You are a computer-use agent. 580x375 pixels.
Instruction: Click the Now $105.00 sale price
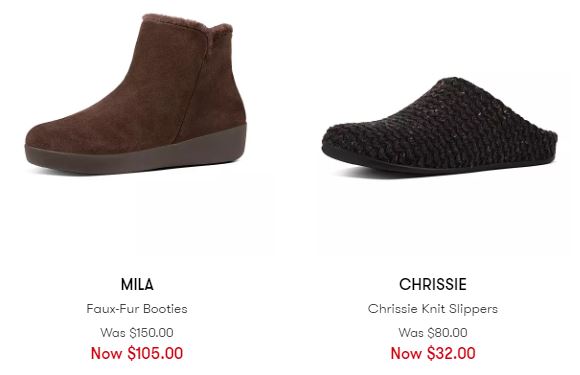137,353
